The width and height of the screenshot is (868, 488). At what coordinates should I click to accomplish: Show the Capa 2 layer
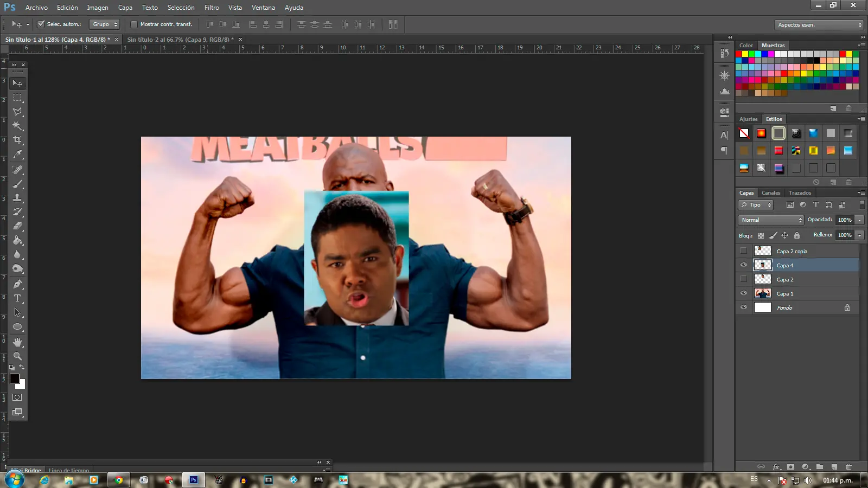744,279
